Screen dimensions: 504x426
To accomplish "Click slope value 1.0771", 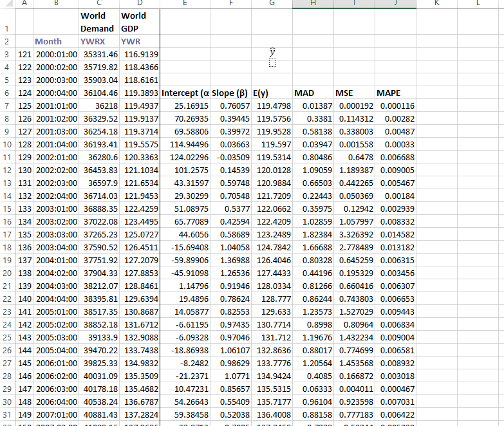I will (x=231, y=376).
